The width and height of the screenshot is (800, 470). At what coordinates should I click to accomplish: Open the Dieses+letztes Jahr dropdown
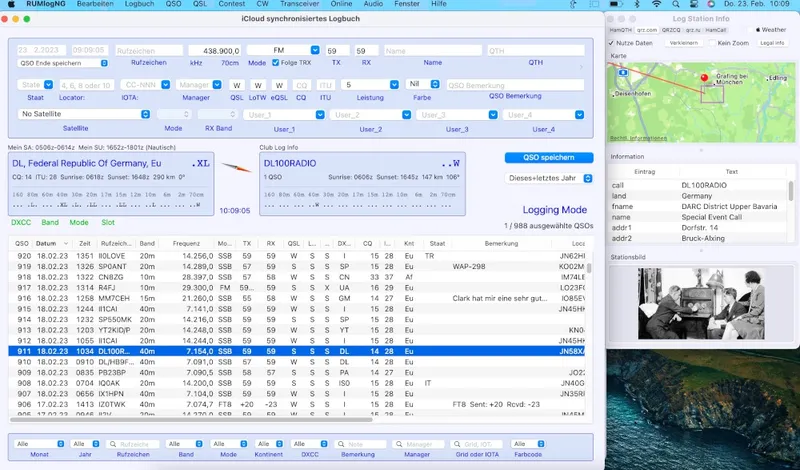(x=548, y=178)
